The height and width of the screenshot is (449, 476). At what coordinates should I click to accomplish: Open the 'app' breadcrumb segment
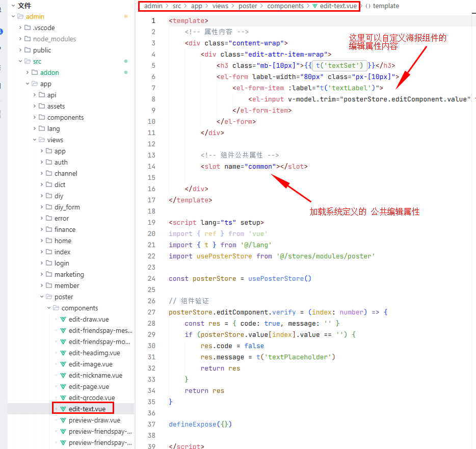(197, 7)
